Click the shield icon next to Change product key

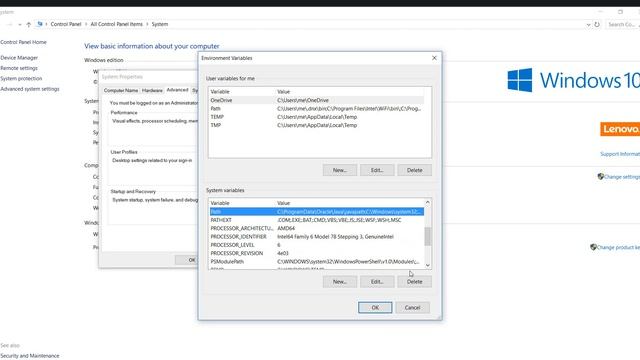click(x=593, y=247)
